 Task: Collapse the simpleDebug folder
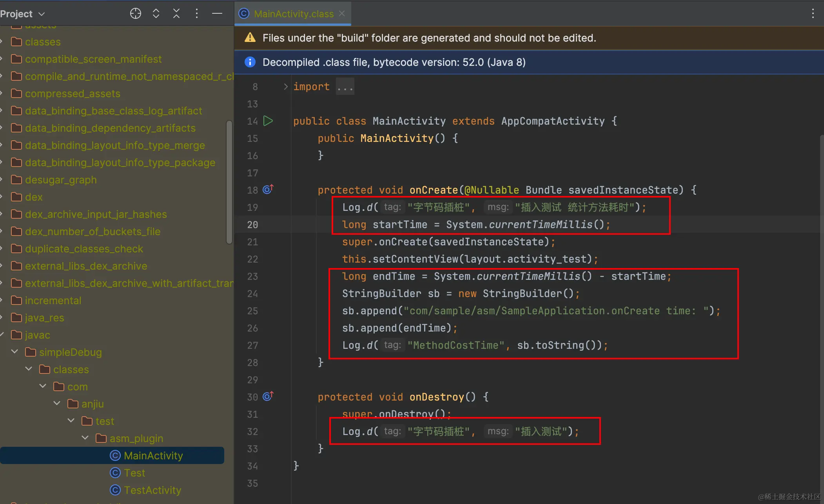(15, 352)
